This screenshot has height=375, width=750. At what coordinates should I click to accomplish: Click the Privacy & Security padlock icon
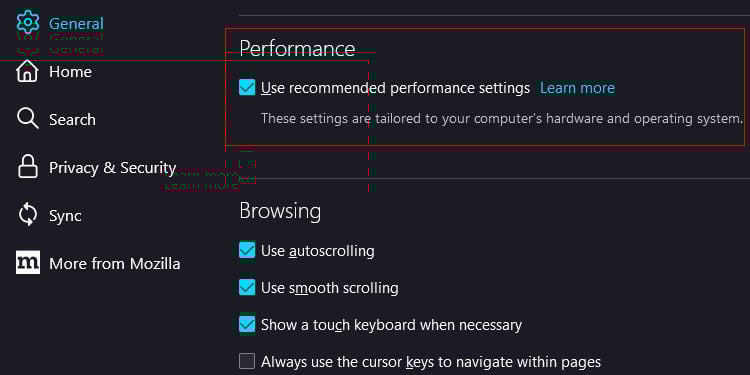click(27, 167)
